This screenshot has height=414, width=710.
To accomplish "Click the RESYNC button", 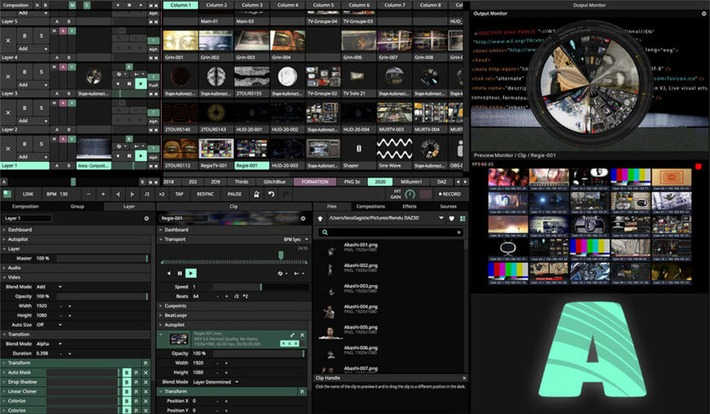I will [x=205, y=194].
